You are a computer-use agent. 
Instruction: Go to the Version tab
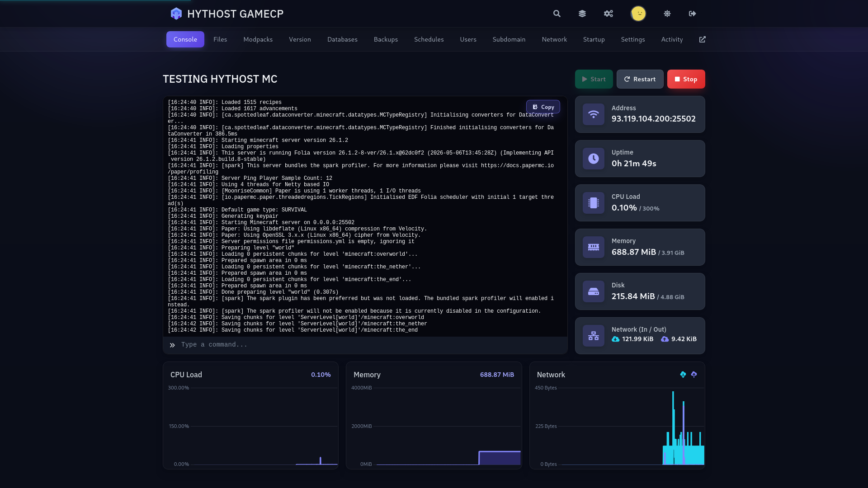point(300,39)
